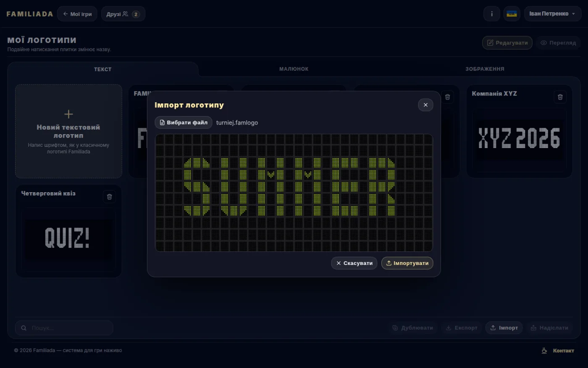Image resolution: width=588 pixels, height=368 pixels.
Task: Close the Імпорт логотипу dialog
Action: click(x=425, y=105)
